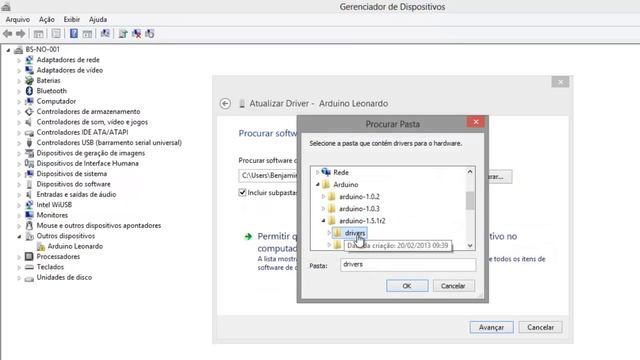Viewport: 640px width, 360px height.
Task: Expand Mouse e outros dispositivos apontadores
Action: [x=19, y=226]
